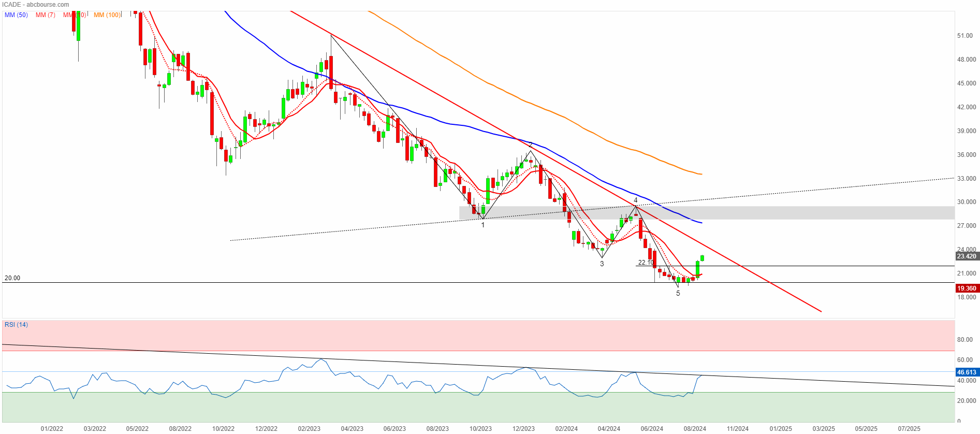Viewport: 980px width, 434px height.
Task: Click the 60.00 RSI axis label
Action: pos(965,360)
